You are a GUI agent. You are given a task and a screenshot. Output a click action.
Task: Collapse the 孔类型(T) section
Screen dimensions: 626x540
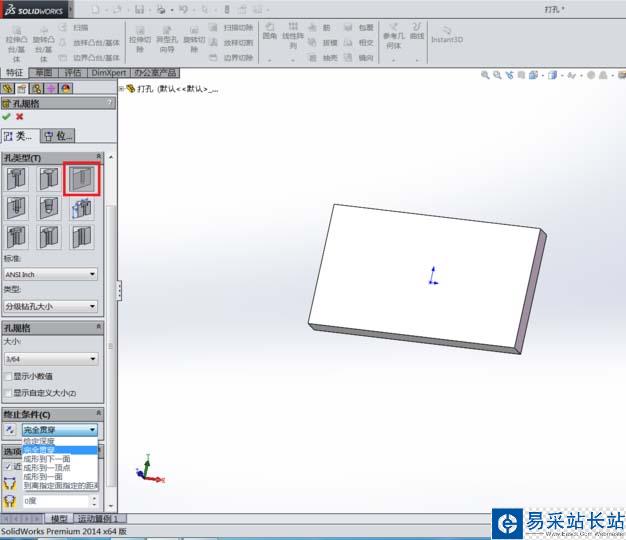[99, 156]
